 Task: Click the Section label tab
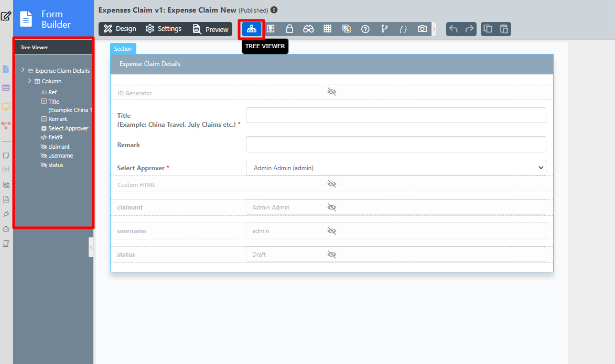tap(123, 49)
